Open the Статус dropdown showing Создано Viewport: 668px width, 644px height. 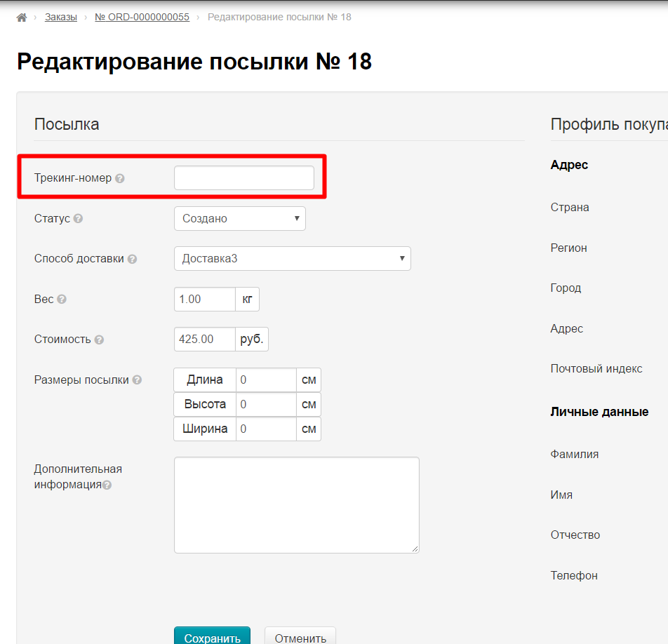[x=239, y=218]
